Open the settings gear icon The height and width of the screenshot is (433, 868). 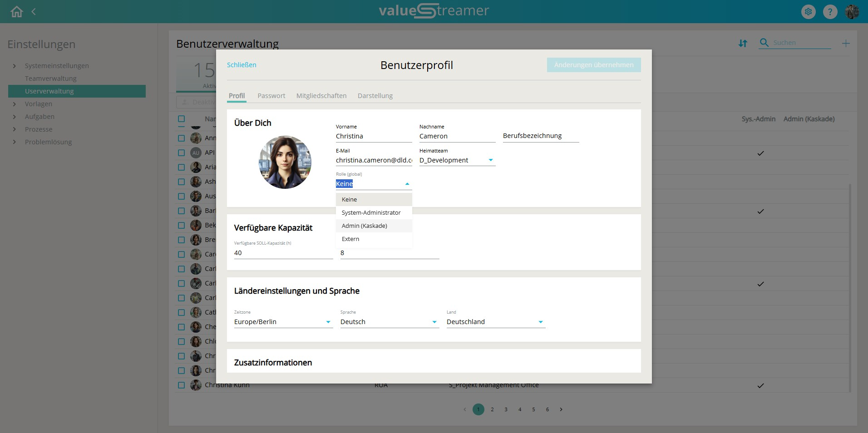pyautogui.click(x=808, y=12)
